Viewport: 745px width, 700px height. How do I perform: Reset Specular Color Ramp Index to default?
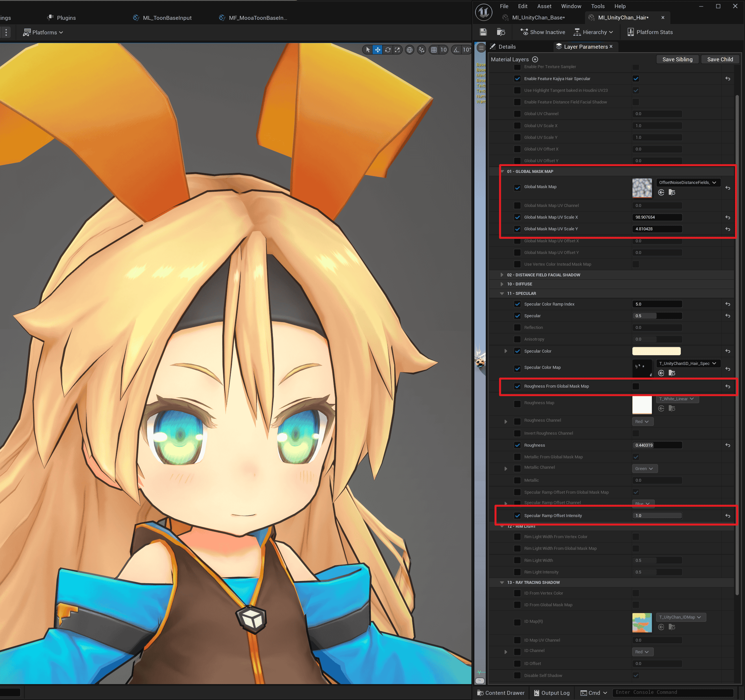coord(727,304)
